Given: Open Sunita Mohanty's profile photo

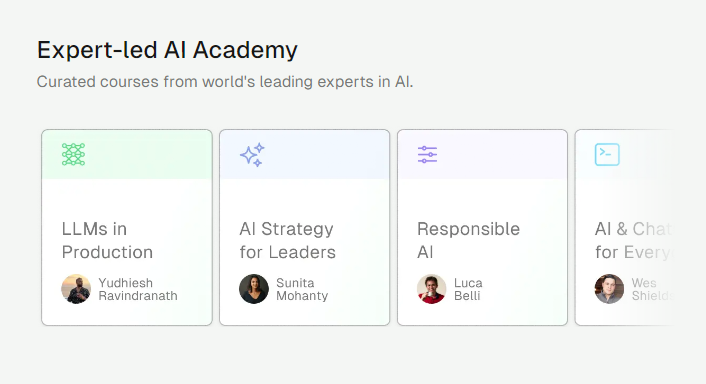Looking at the screenshot, I should 254,289.
